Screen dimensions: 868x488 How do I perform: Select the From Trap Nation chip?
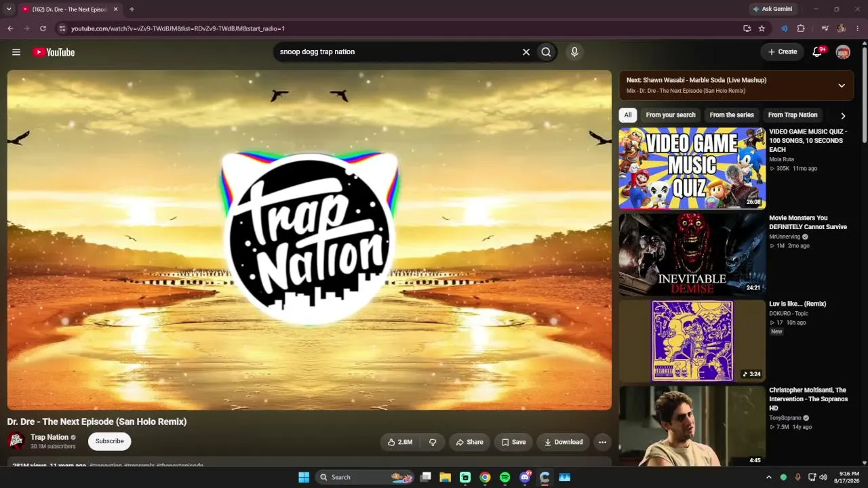[x=793, y=115]
